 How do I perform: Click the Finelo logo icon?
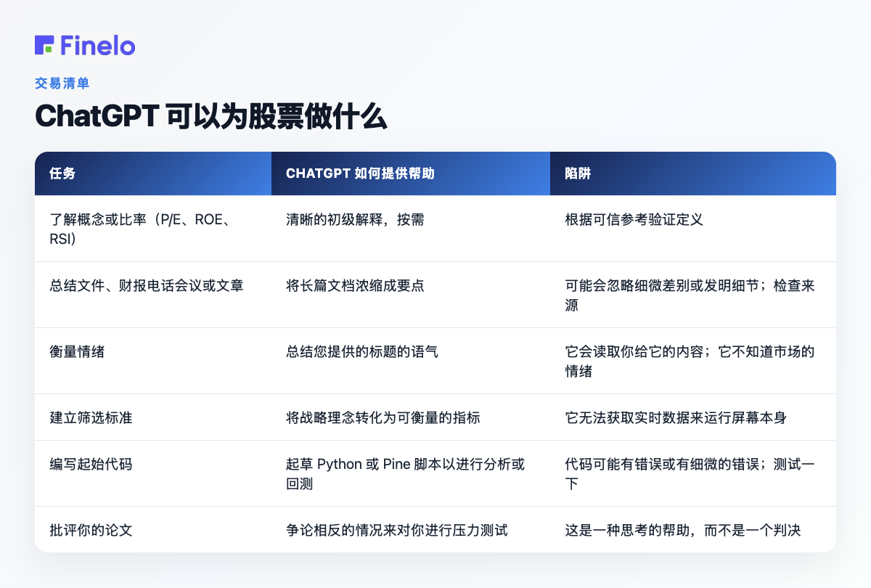[x=44, y=45]
